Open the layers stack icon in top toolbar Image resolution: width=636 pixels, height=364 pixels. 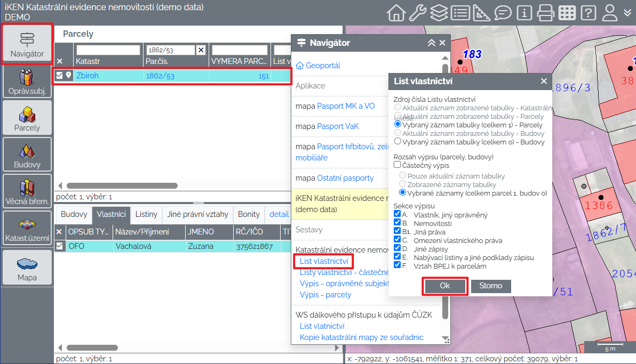[x=439, y=12]
